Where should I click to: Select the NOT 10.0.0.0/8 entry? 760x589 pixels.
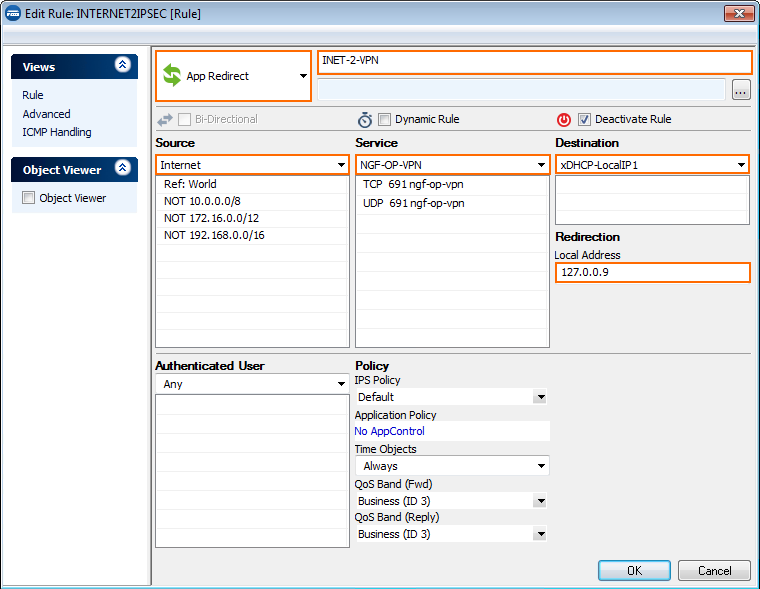252,201
